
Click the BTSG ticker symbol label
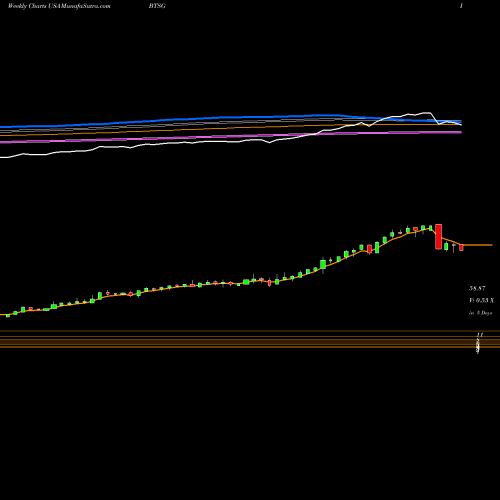(x=157, y=6)
